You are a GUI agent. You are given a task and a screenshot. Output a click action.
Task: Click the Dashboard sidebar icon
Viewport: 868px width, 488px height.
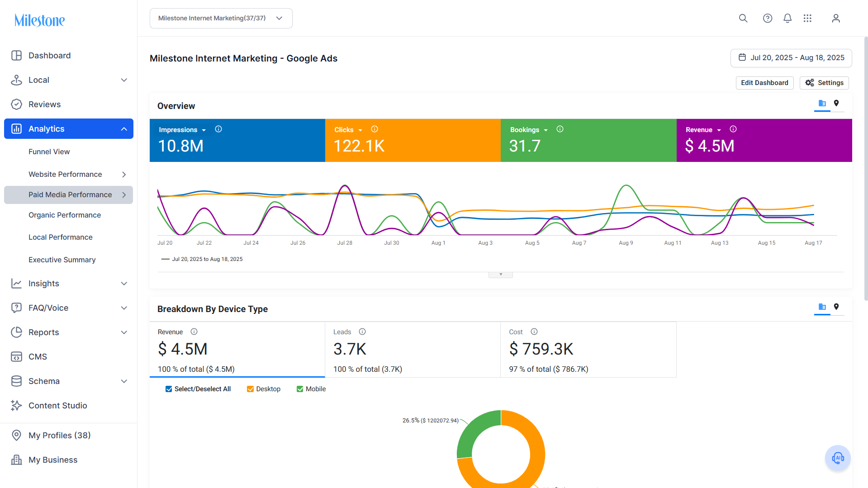tap(16, 56)
